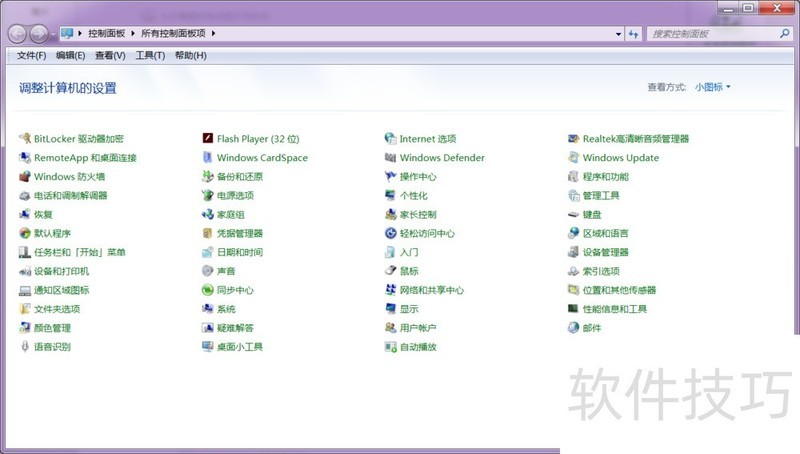This screenshot has height=454, width=800.
Task: Open the 邮件 icon
Action: (x=573, y=327)
